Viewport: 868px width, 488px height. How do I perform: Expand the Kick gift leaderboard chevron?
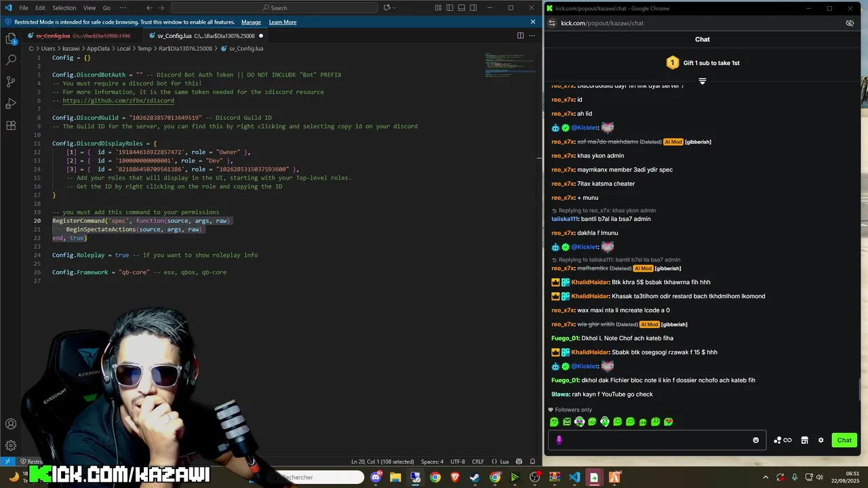click(703, 81)
